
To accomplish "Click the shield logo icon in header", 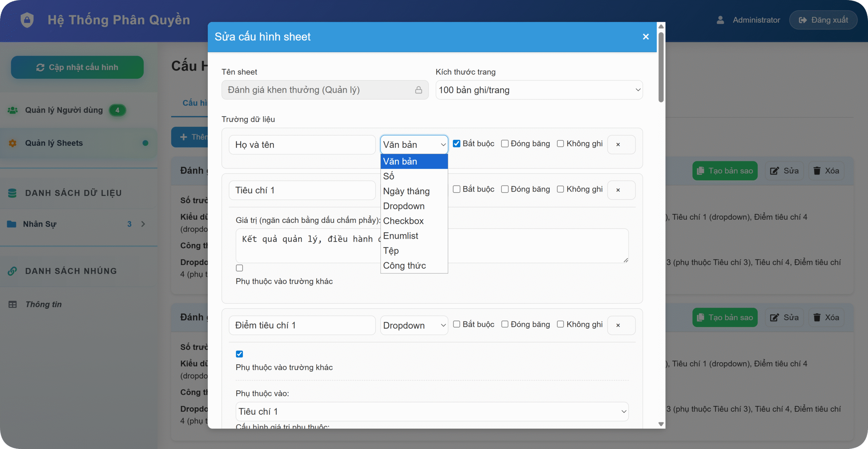I will coord(27,20).
